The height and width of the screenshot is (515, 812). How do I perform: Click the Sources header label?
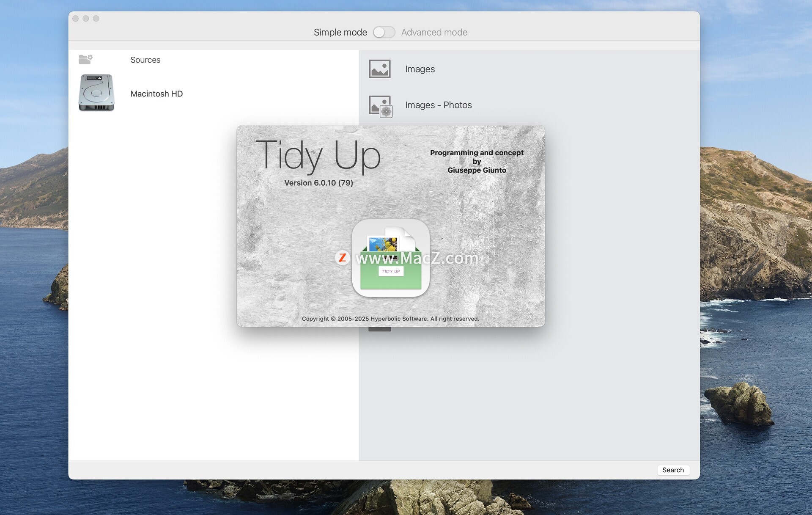[x=145, y=60]
